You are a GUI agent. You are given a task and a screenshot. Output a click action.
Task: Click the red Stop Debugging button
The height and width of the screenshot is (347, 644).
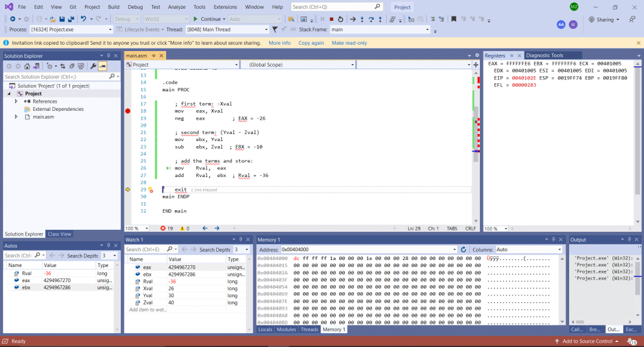331,19
